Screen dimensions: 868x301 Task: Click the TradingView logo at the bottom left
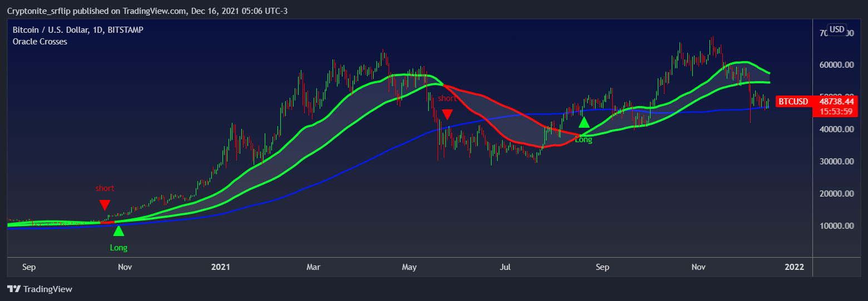[x=39, y=289]
